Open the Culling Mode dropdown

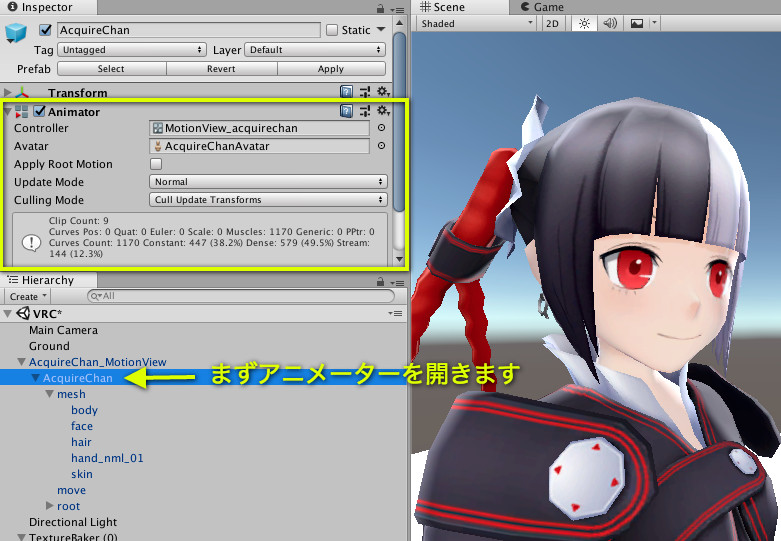point(268,200)
